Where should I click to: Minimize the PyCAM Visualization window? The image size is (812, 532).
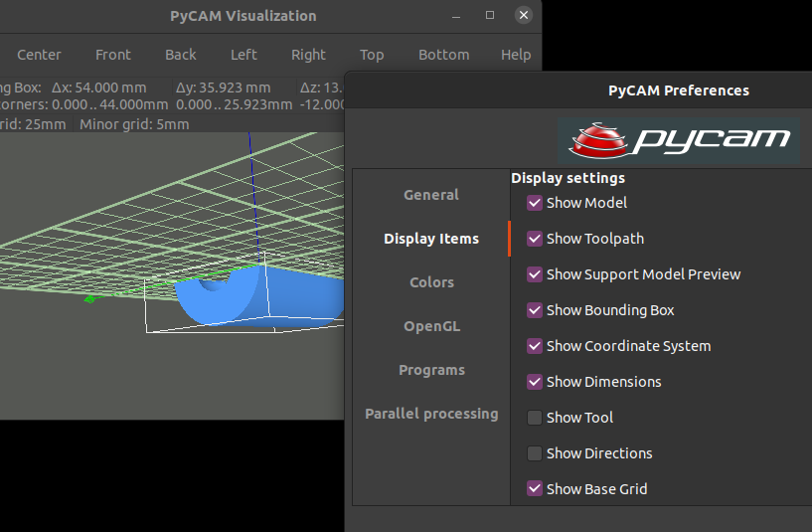click(x=456, y=16)
